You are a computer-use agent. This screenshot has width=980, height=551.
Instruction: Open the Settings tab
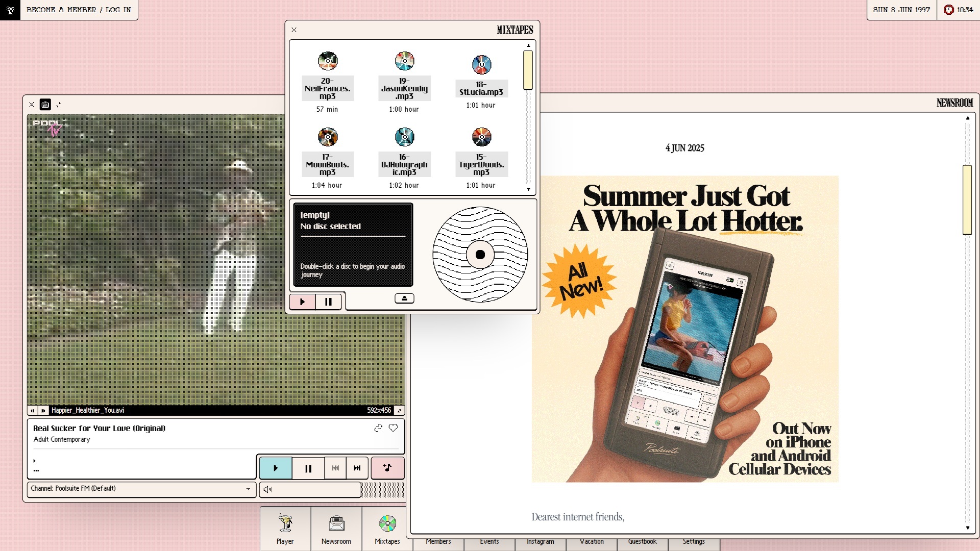693,542
